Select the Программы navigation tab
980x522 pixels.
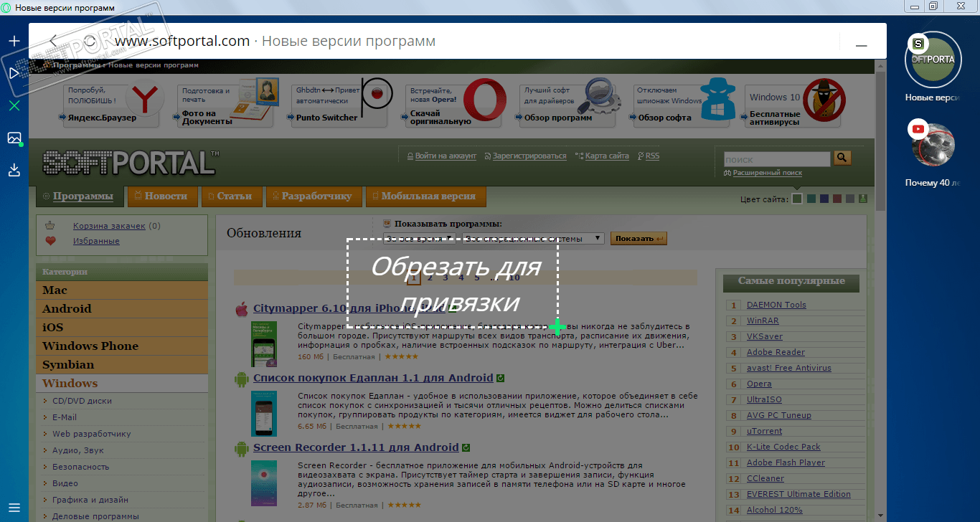click(x=79, y=196)
